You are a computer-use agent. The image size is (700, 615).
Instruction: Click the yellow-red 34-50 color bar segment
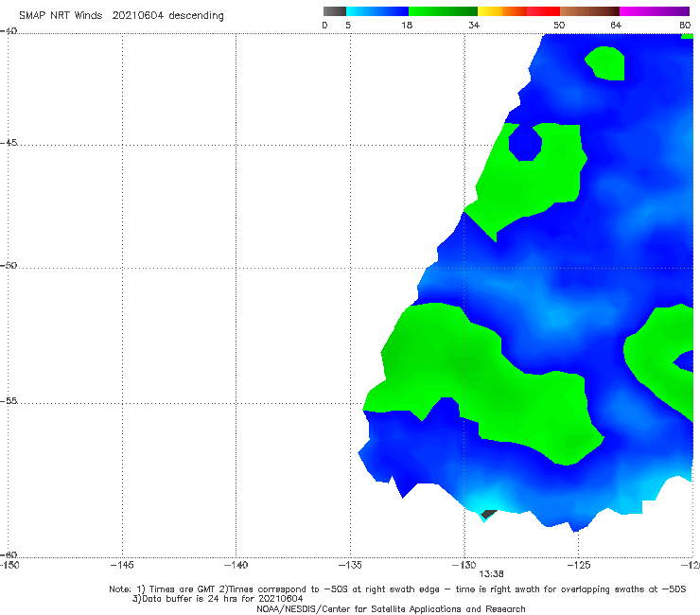tap(518, 11)
